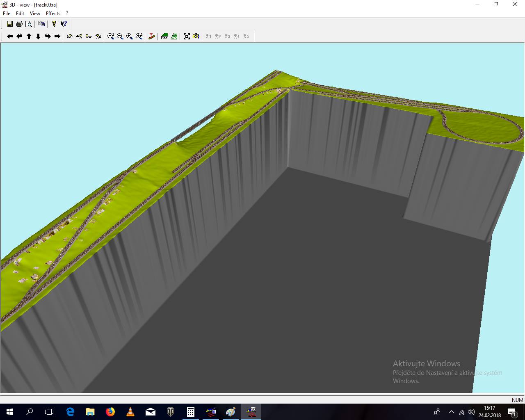
Task: Click the up arrow navigation button
Action: 29,37
